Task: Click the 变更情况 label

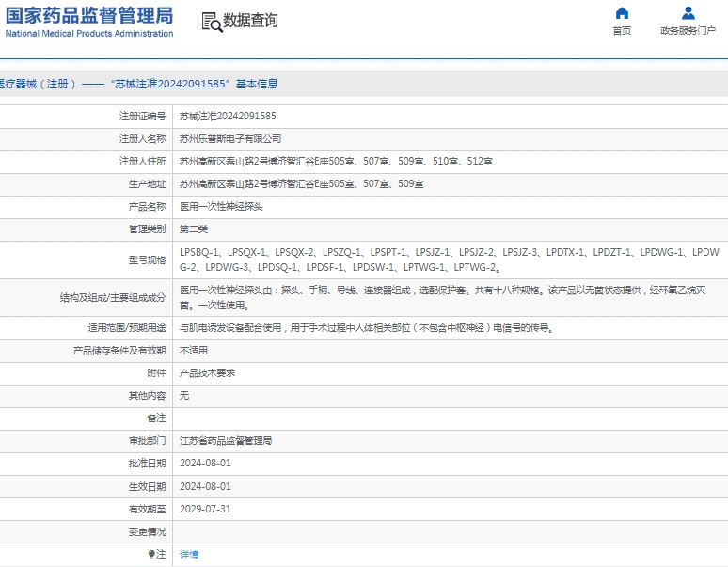Action: (147, 531)
